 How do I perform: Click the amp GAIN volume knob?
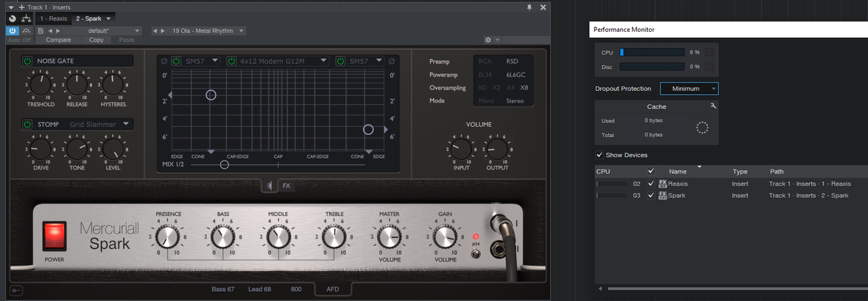click(445, 237)
